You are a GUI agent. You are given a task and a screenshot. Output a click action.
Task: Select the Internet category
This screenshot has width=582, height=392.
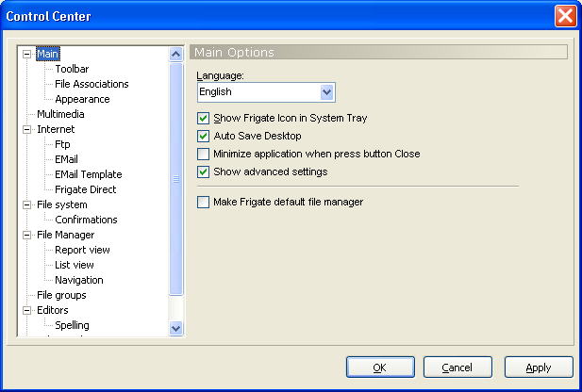56,129
